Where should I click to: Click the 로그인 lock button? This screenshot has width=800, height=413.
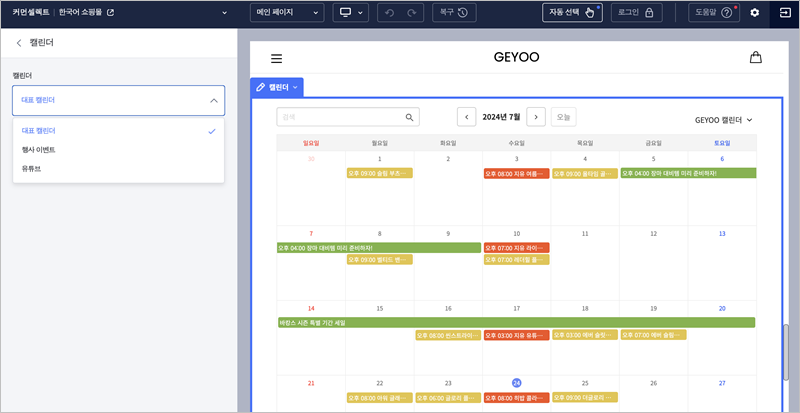pos(636,13)
